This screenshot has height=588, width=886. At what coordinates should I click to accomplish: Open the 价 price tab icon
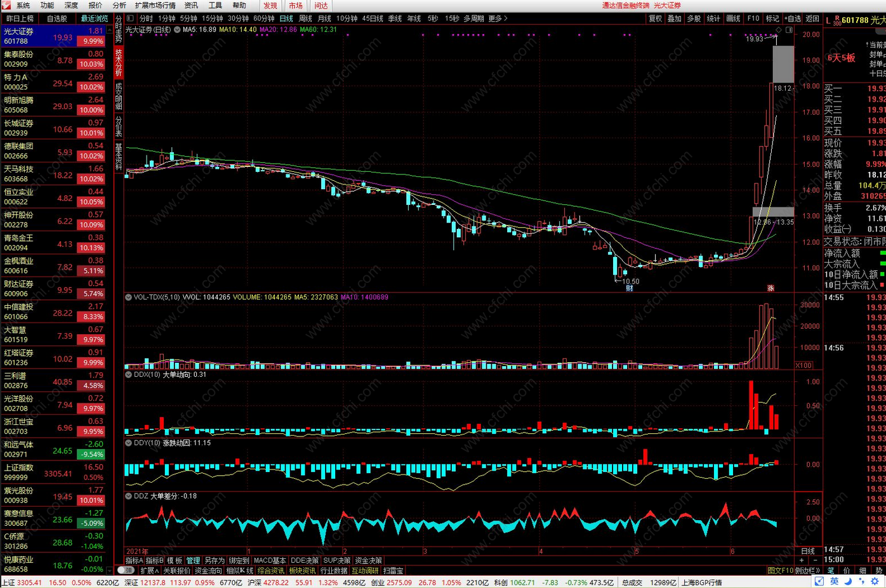(x=847, y=570)
